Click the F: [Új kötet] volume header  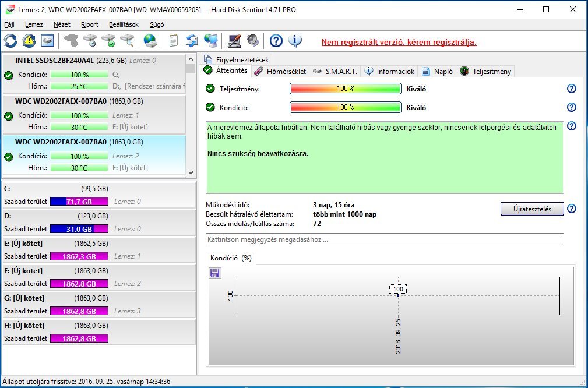tap(23, 271)
